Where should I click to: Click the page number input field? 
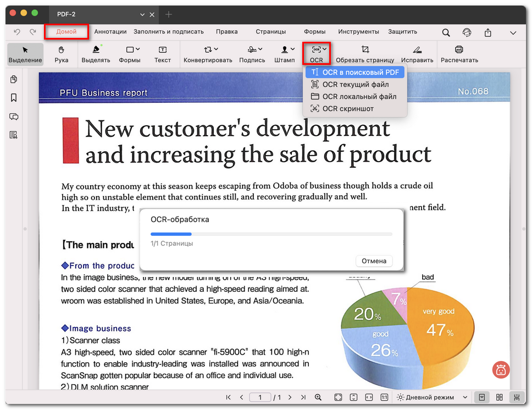[260, 397]
